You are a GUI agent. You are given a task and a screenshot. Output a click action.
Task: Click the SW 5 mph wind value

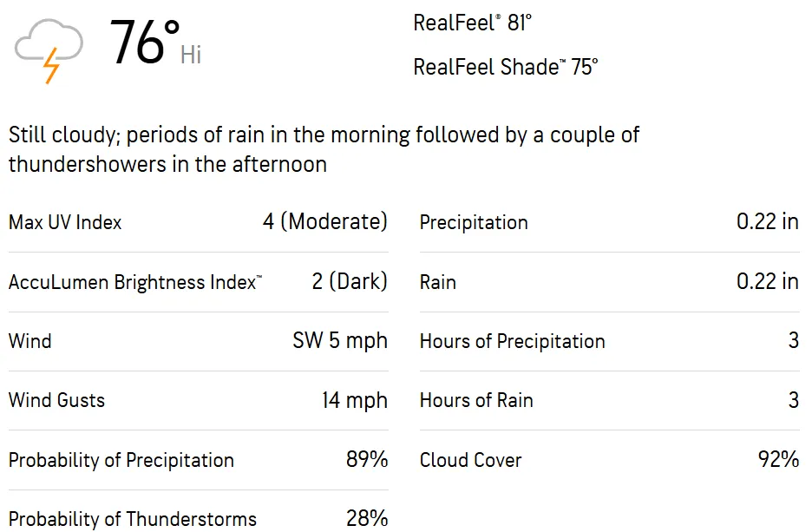point(340,341)
